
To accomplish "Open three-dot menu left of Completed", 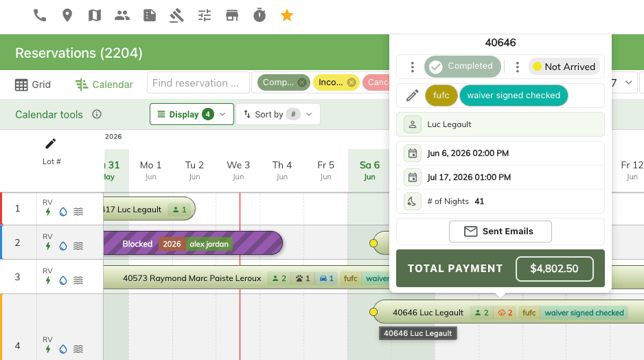I will pos(413,67).
